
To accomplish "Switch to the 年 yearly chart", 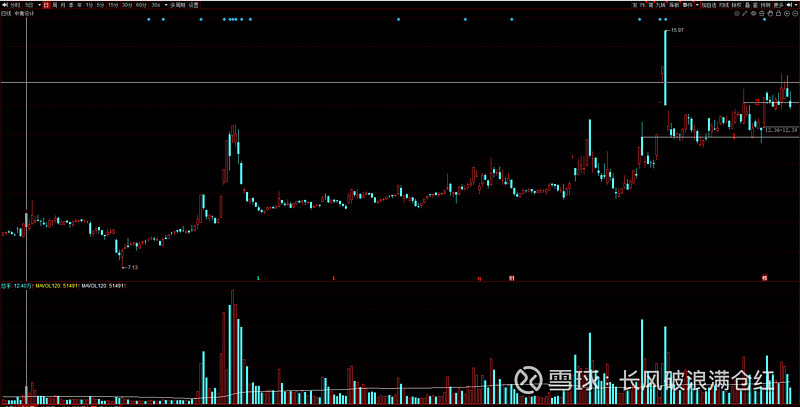I will click(x=79, y=5).
